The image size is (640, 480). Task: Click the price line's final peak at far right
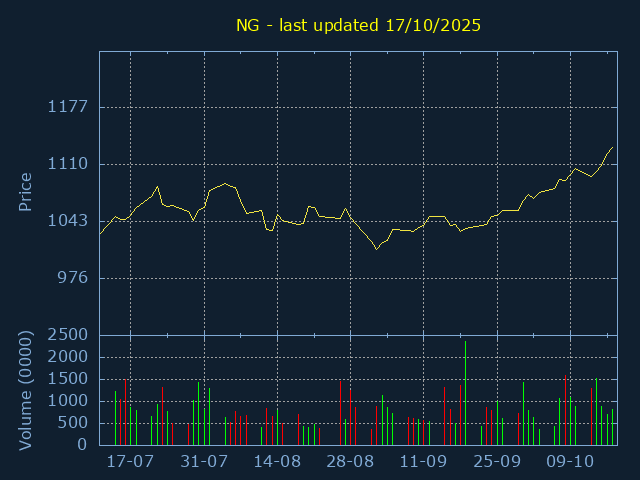[612, 148]
